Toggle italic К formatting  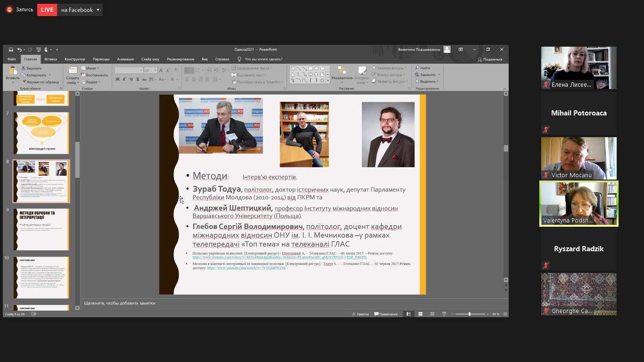[124, 79]
